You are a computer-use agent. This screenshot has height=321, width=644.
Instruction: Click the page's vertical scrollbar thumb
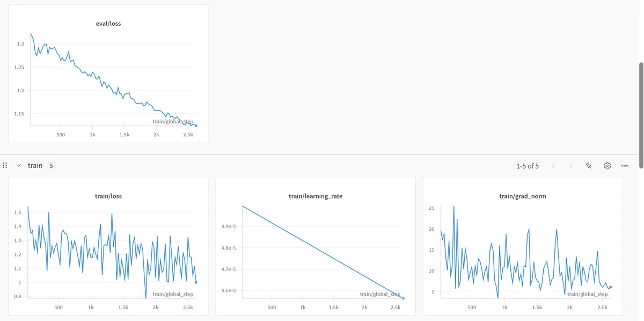[641, 115]
